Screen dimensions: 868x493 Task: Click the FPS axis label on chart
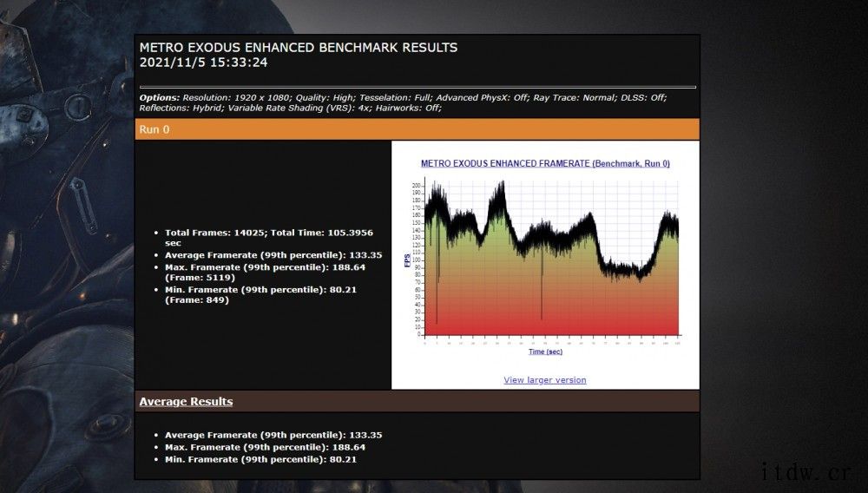pyautogui.click(x=408, y=260)
